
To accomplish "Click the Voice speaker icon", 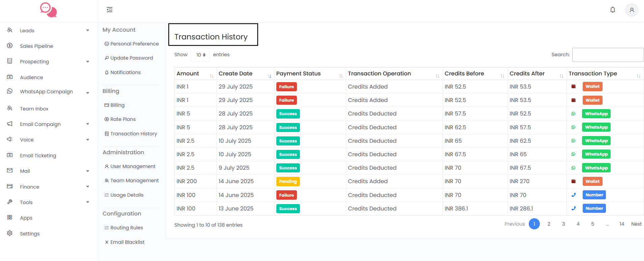I will (x=10, y=139).
